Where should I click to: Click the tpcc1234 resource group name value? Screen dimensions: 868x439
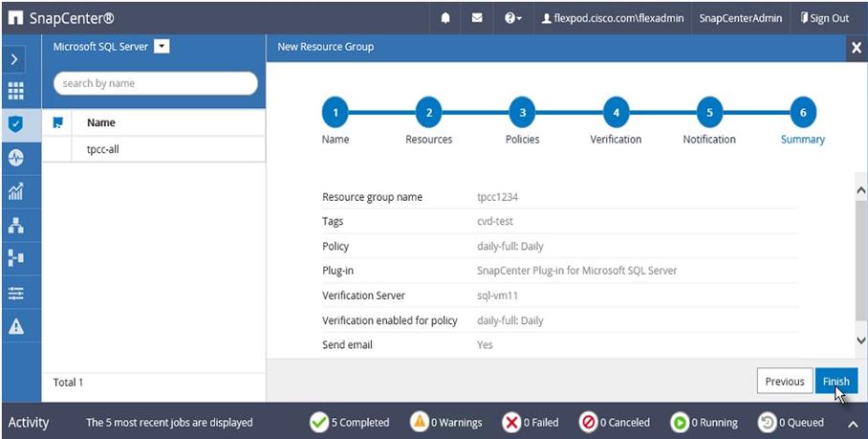tap(498, 197)
